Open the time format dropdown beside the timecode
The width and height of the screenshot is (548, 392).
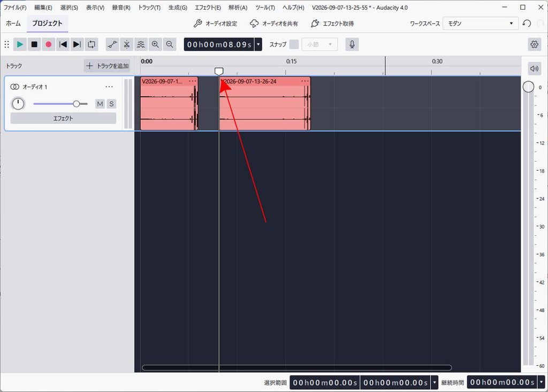[x=258, y=44]
